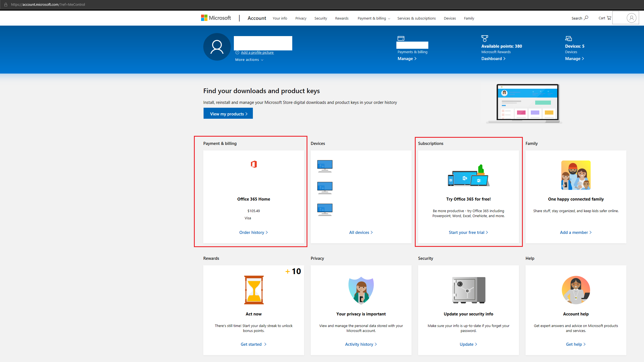Click the Payments & billing card icon
644x362 pixels.
coord(400,39)
